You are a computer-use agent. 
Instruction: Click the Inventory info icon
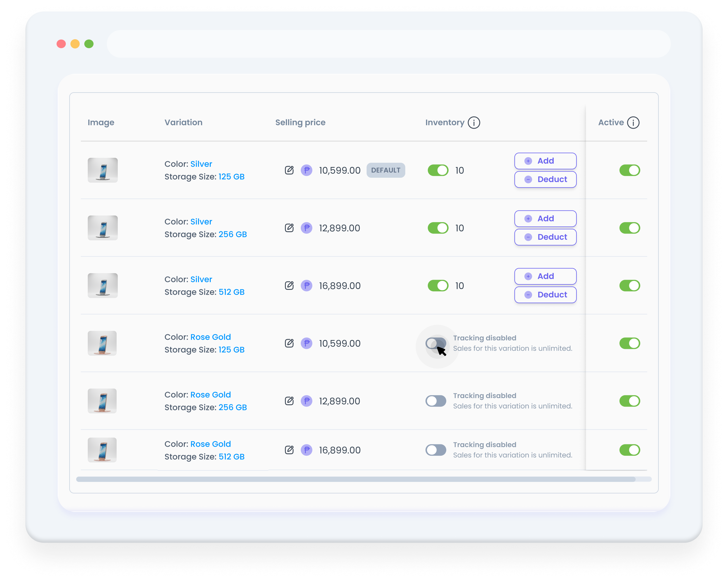tap(474, 123)
